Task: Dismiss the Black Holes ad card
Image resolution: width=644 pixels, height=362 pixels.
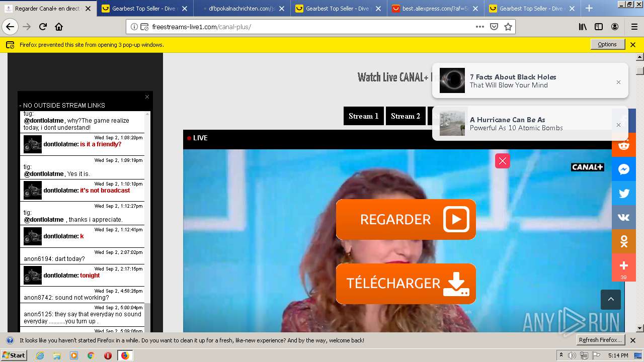Action: pyautogui.click(x=618, y=82)
